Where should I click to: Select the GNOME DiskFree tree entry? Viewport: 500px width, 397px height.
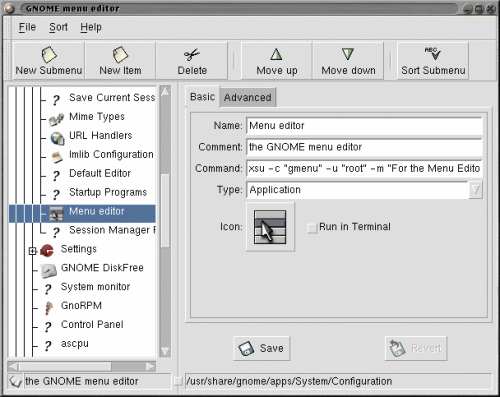click(x=102, y=268)
